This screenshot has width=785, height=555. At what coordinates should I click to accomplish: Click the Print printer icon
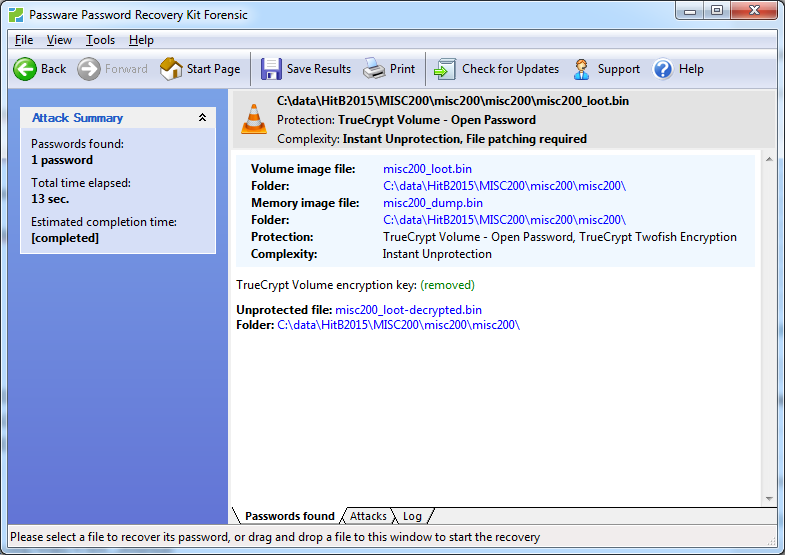tap(374, 69)
